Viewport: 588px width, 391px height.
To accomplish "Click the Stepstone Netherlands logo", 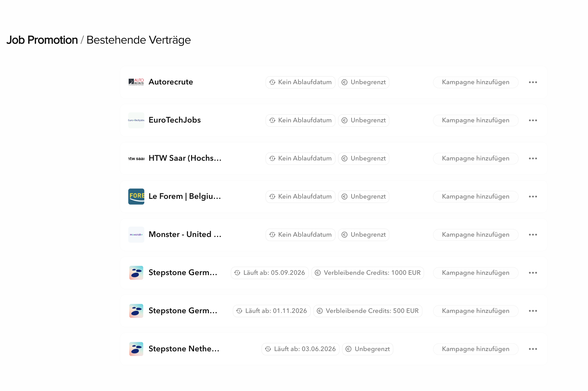I will (136, 349).
